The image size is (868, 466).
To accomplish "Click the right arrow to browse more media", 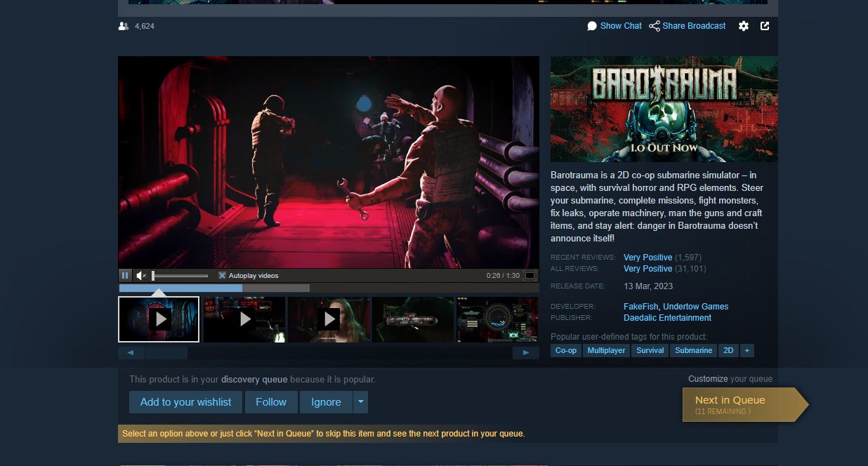I will pyautogui.click(x=525, y=352).
